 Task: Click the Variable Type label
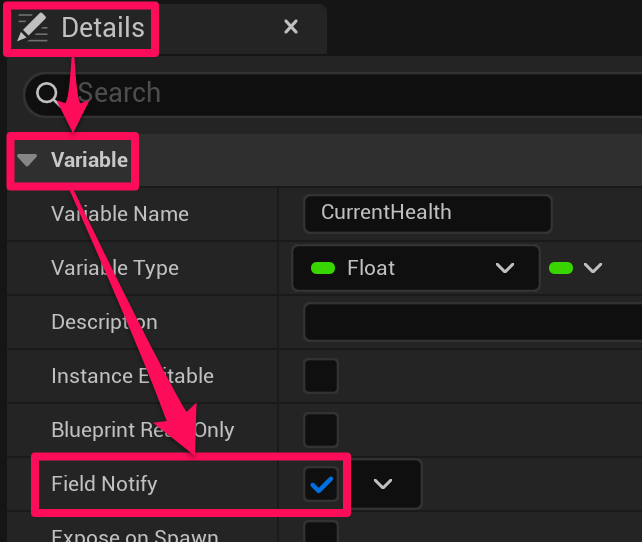(x=115, y=268)
